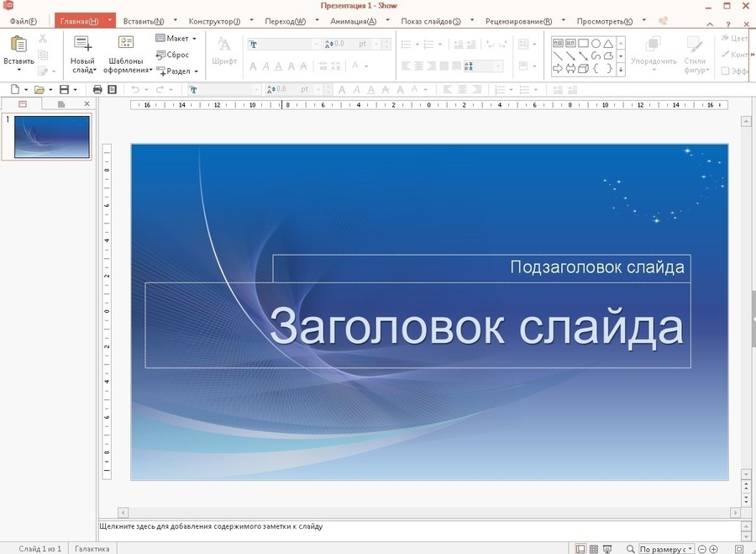Image resolution: width=756 pixels, height=554 pixels.
Task: Switch to slide sorter view icon
Action: [594, 549]
